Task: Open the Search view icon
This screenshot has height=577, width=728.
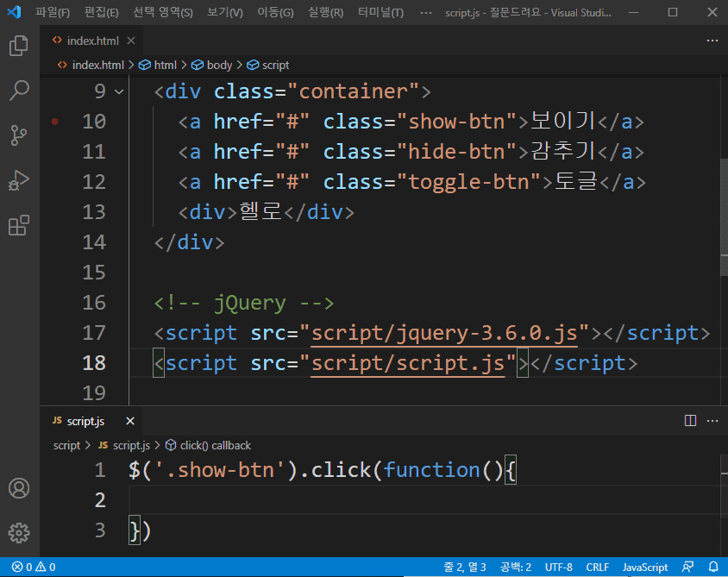Action: tap(19, 91)
